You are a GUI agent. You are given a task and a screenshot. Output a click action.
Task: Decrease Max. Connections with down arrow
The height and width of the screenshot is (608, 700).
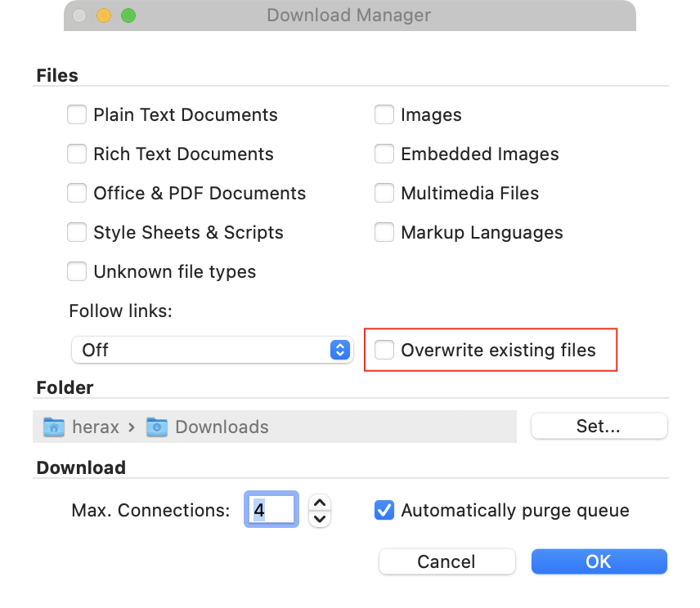coord(320,518)
